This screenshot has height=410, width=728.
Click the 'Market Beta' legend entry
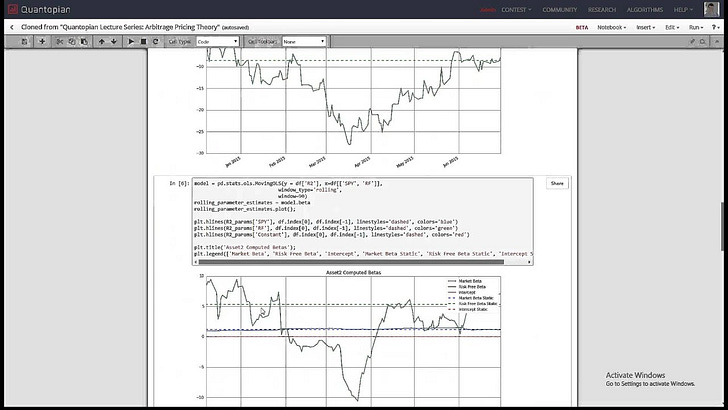pos(470,281)
